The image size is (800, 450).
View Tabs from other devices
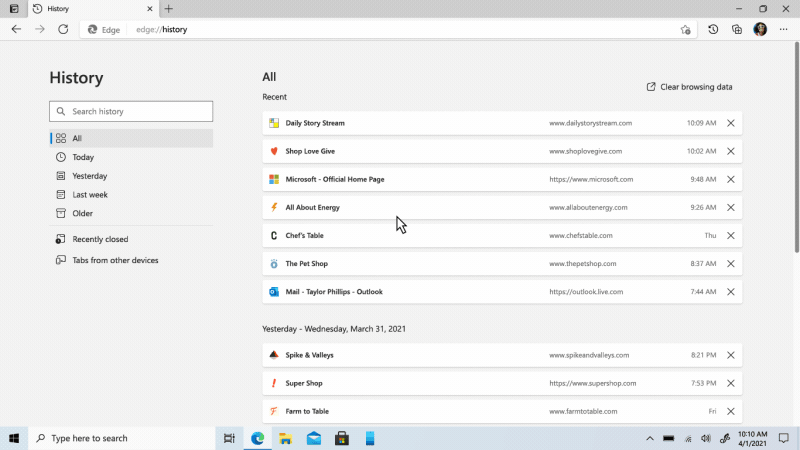point(131,260)
